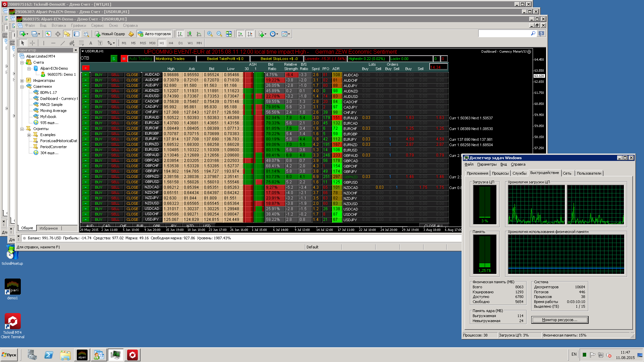
Task: Click CLOSE in the GBPJPY row
Action: pos(132,171)
